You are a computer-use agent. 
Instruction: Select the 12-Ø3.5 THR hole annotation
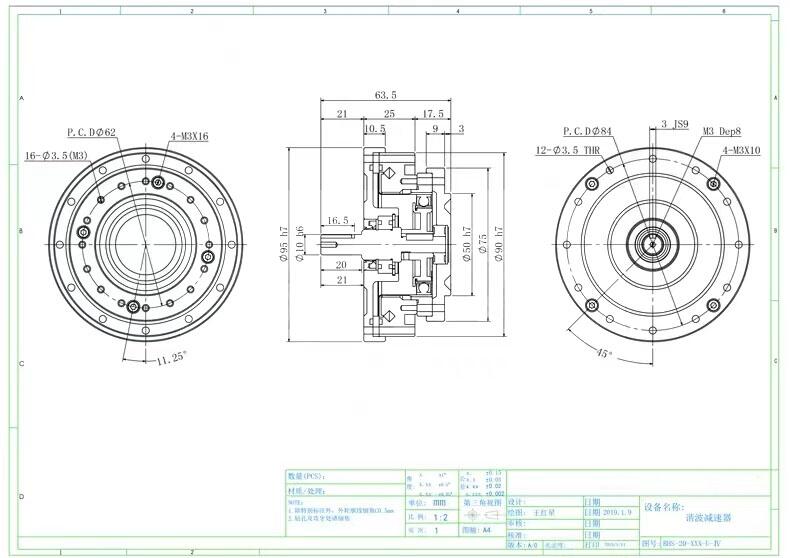pos(567,150)
